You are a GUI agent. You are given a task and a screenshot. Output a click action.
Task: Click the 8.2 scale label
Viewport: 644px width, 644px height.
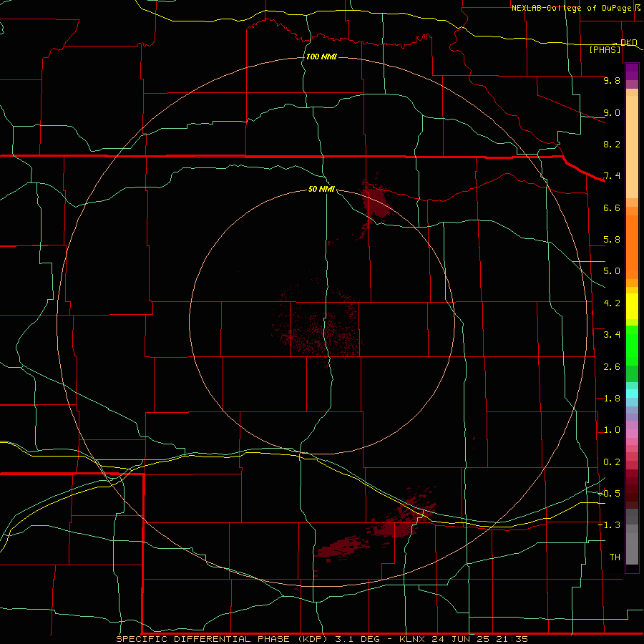(x=612, y=144)
